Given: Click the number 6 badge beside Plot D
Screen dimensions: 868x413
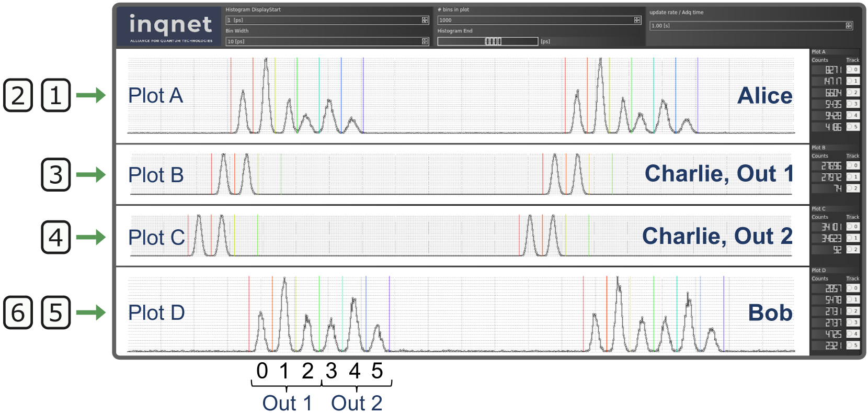Looking at the screenshot, I should click(x=18, y=312).
